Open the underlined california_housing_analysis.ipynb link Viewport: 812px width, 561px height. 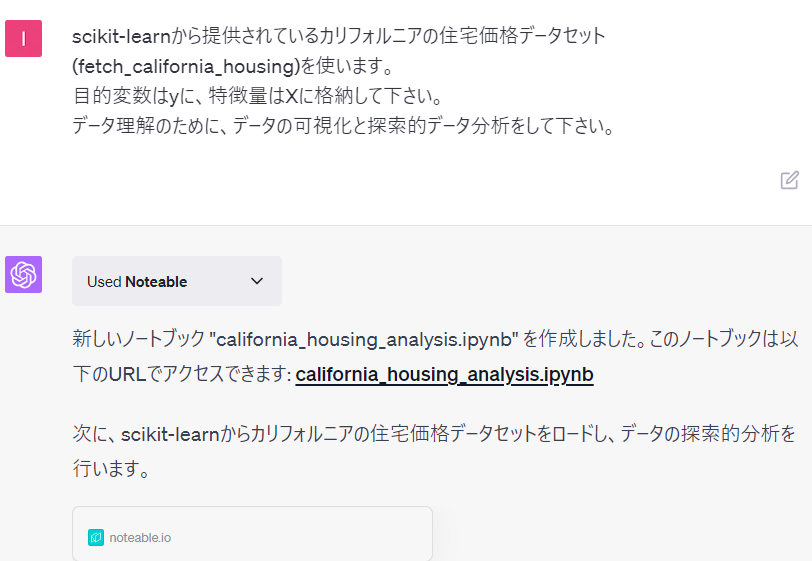pos(444,374)
